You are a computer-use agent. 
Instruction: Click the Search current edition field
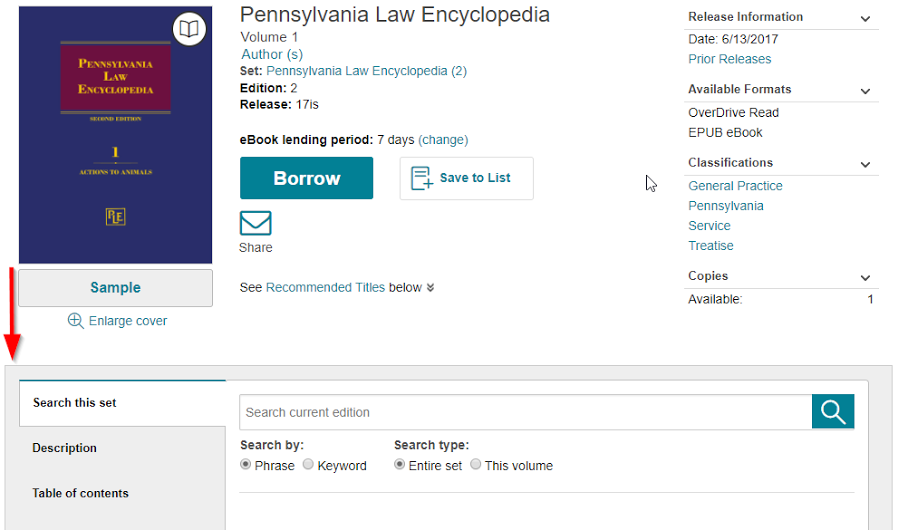pyautogui.click(x=526, y=412)
